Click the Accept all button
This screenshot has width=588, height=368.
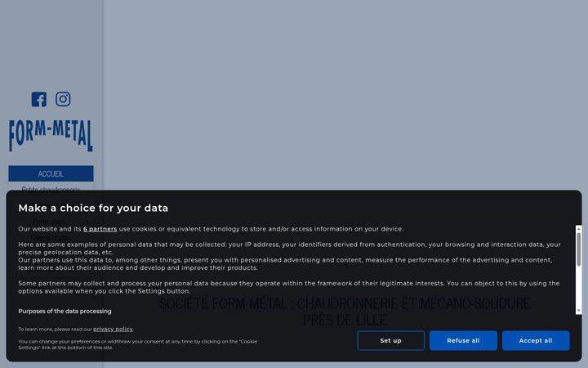[x=536, y=340]
